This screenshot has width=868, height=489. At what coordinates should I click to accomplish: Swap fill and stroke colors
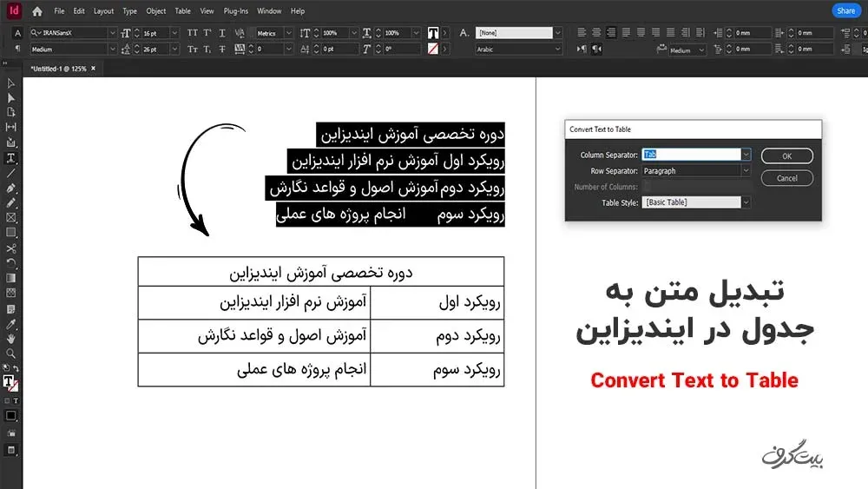click(16, 368)
